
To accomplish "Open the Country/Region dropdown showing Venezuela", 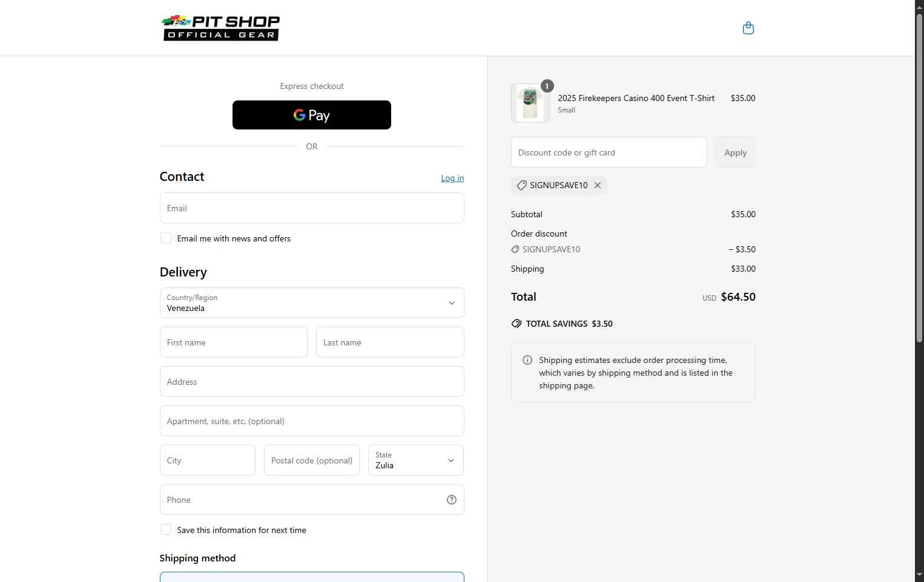I will tap(312, 303).
